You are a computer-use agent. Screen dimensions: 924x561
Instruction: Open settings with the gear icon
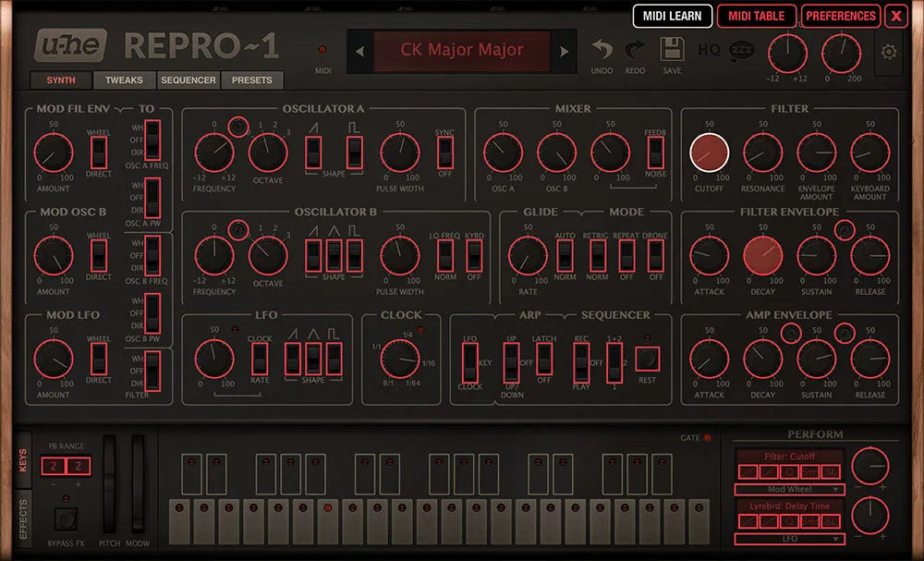tap(889, 52)
